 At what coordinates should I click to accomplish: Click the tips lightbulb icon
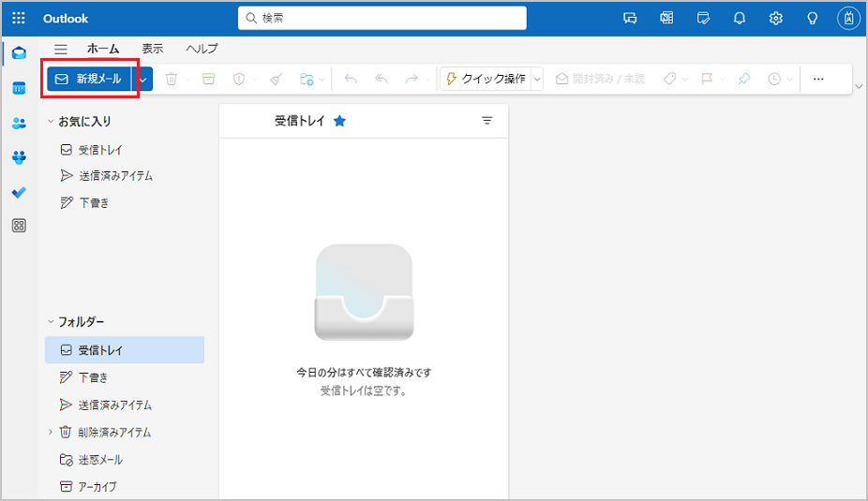pos(813,18)
